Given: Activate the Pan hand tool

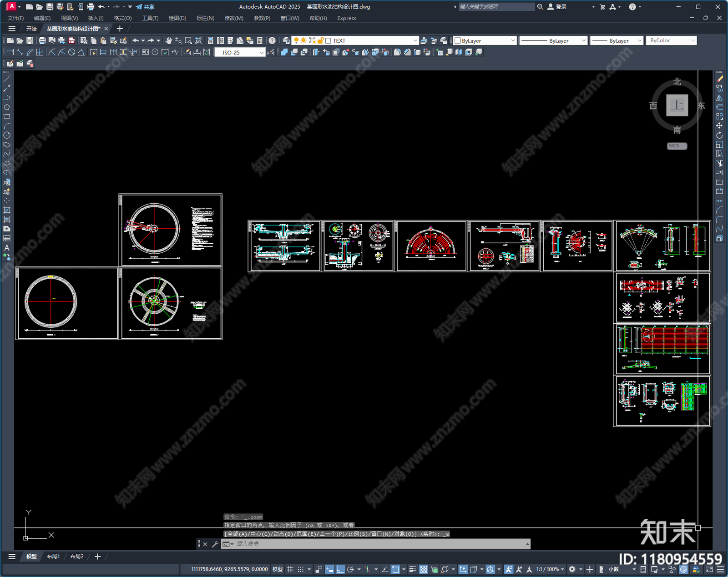Looking at the screenshot, I should point(169,40).
